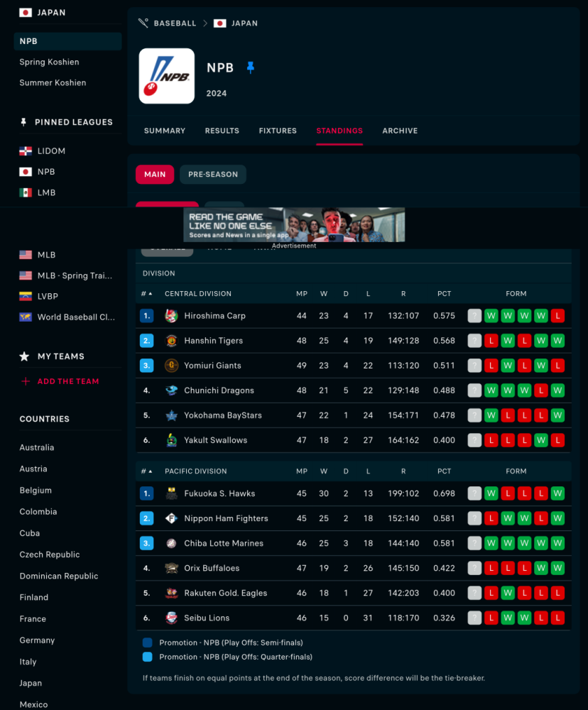
Task: Click the NPB league logo
Action: click(x=167, y=76)
